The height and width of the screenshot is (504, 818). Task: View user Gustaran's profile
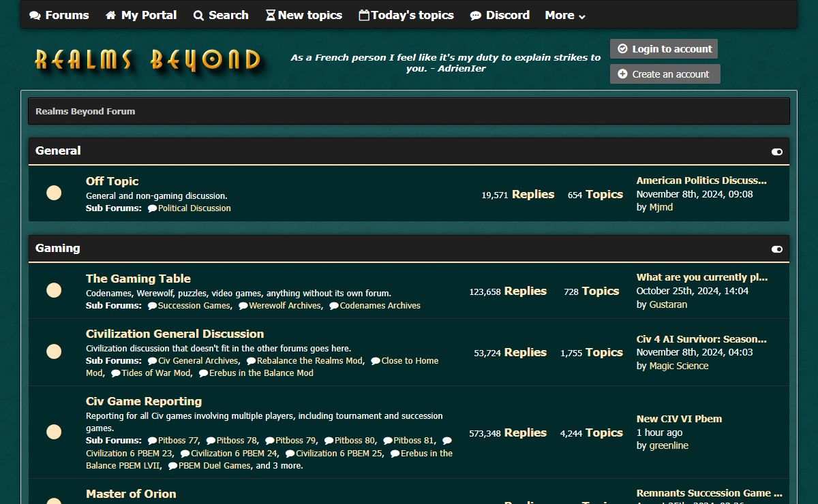tap(668, 304)
